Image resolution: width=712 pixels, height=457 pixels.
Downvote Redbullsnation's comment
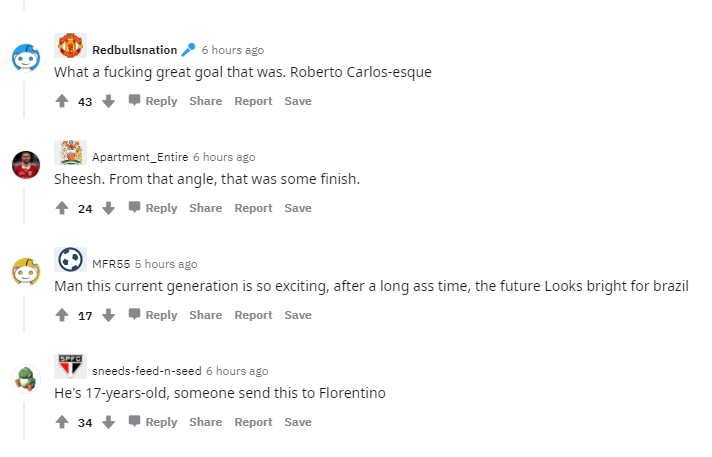(x=109, y=101)
